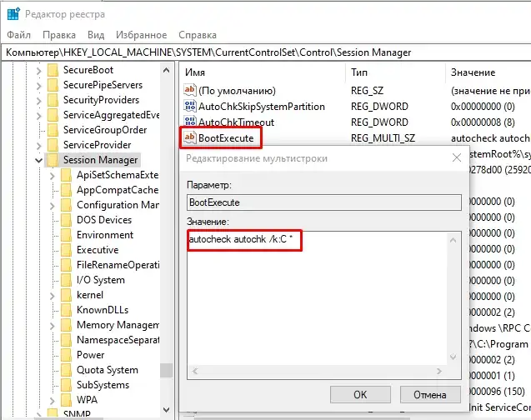Click the tree pane scroll down arrow
Screen dimensions: 531x420
coord(166,409)
